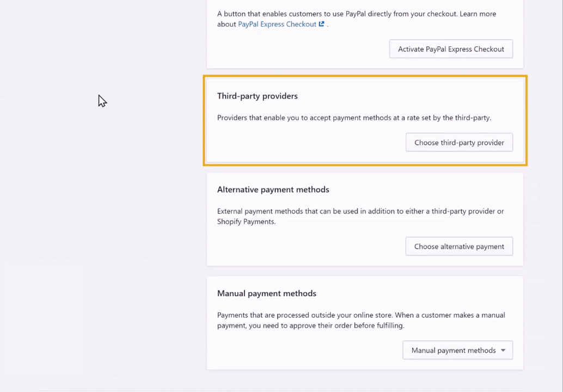
Task: Click the Manual payment methods section title
Action: (267, 293)
